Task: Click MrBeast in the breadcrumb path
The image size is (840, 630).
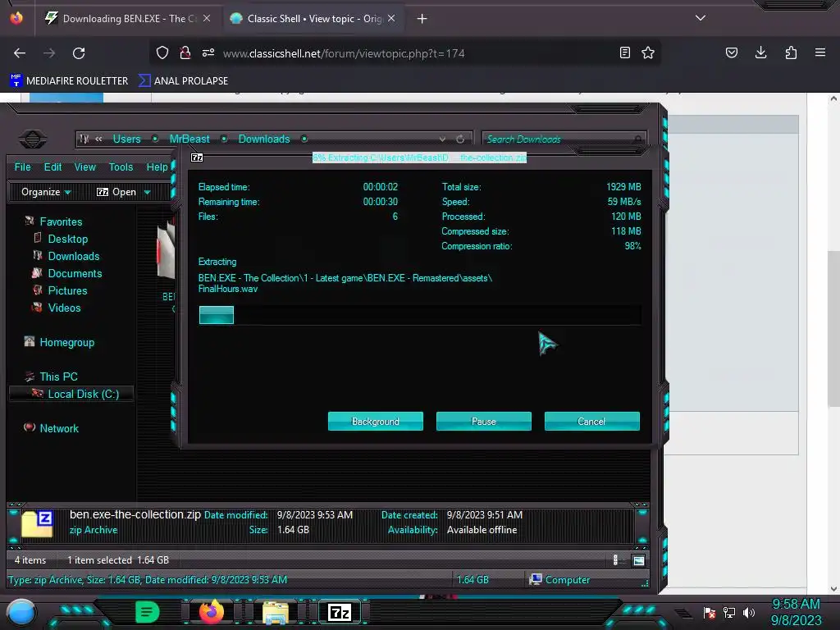Action: coord(189,139)
